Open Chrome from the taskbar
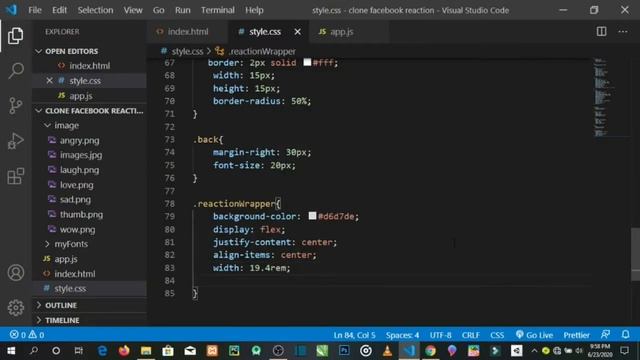 (x=430, y=351)
